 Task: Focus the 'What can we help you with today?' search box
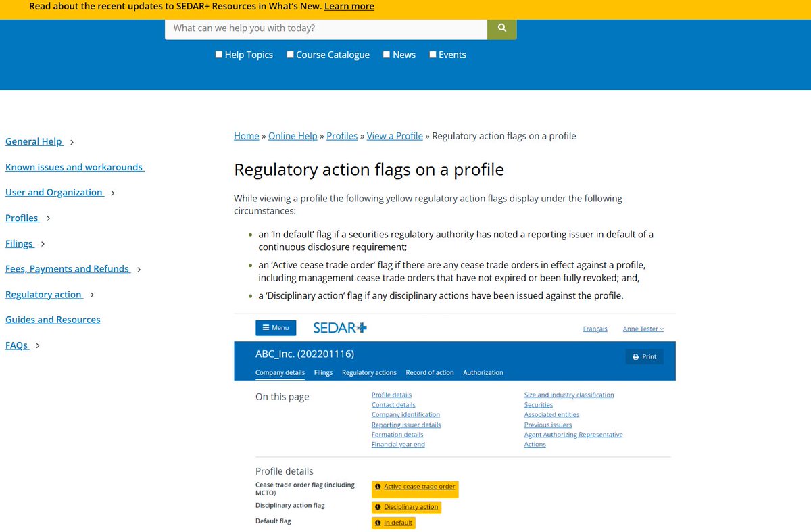tap(326, 28)
